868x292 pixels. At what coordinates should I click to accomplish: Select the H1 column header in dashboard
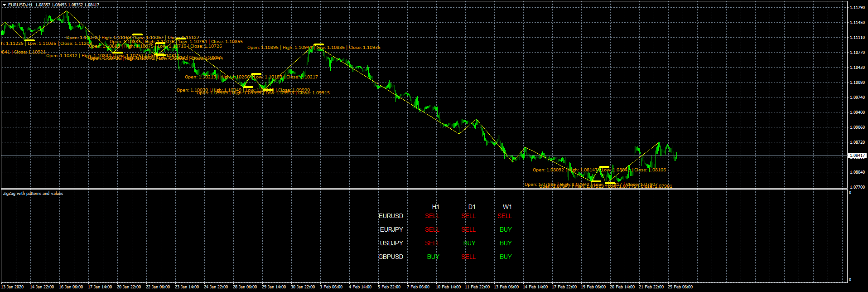[x=435, y=207]
